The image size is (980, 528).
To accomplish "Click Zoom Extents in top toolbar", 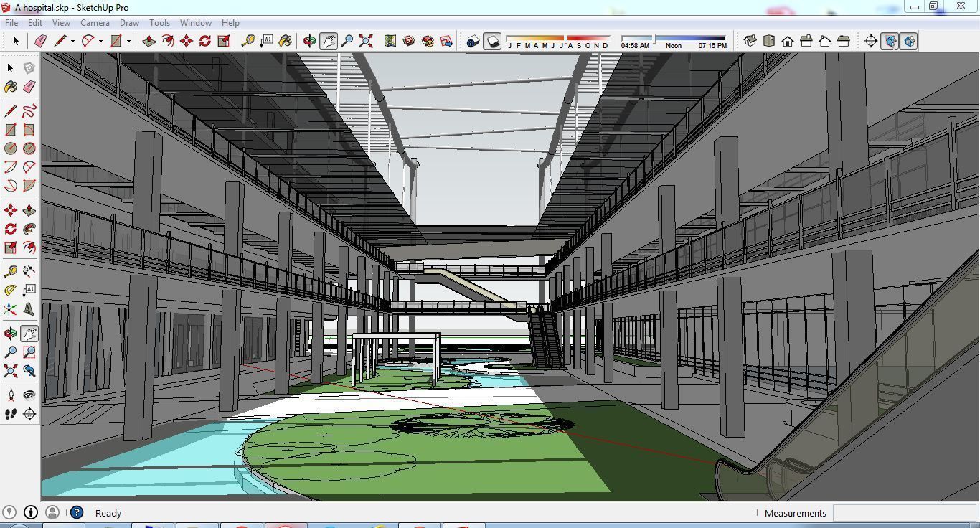I will coord(366,41).
